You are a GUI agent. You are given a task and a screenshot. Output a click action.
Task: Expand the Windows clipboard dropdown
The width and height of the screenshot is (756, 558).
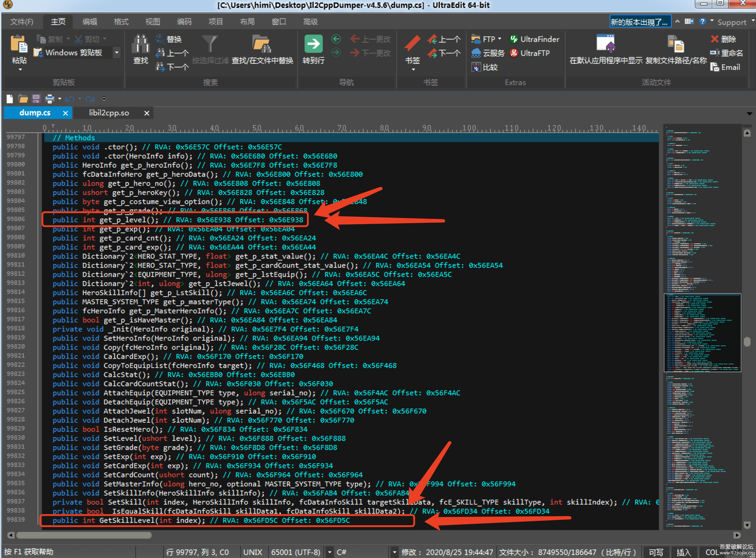(117, 53)
